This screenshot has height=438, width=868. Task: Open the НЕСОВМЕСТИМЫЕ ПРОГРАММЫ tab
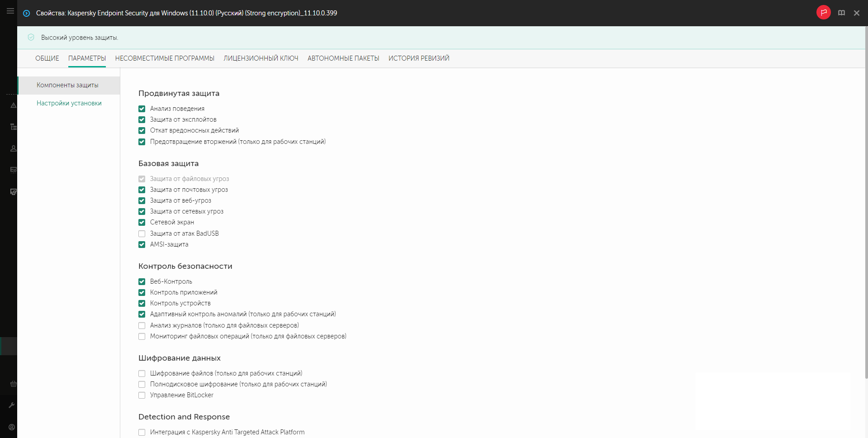165,58
